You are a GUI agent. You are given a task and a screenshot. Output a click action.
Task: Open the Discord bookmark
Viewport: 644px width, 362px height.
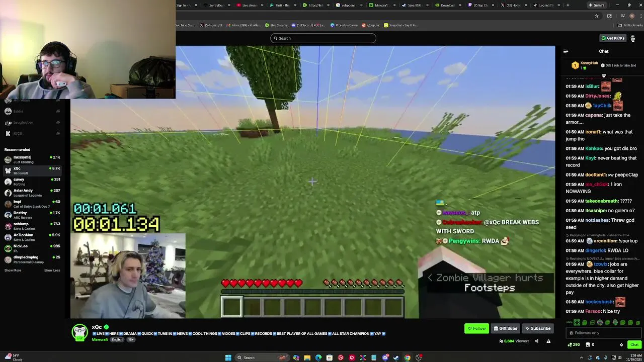tap(308, 25)
